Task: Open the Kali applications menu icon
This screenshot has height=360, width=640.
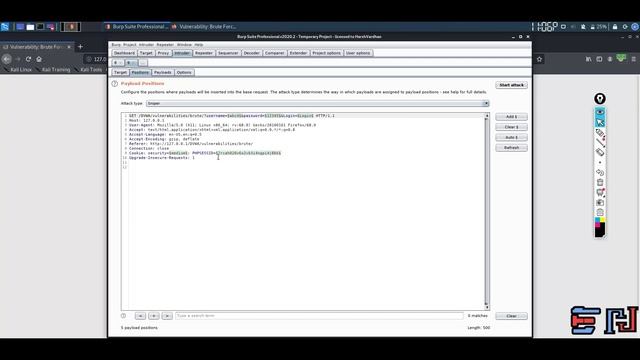Action: click(x=5, y=27)
